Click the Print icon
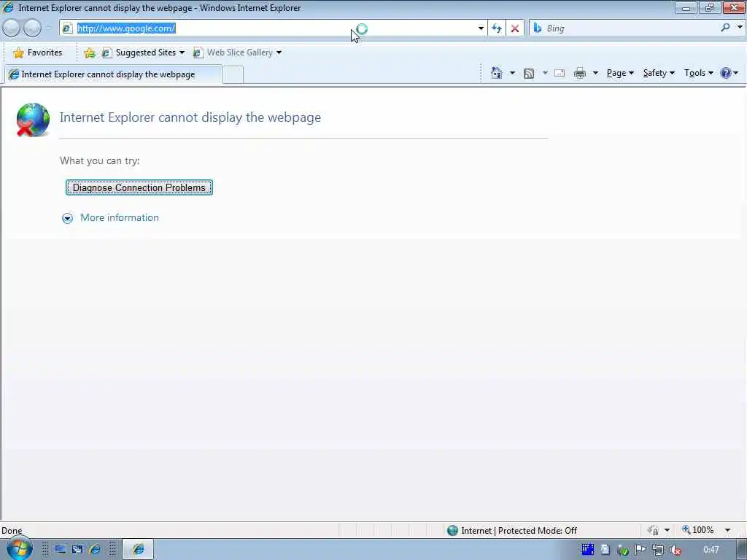Screen dimensions: 747x560 tap(580, 73)
